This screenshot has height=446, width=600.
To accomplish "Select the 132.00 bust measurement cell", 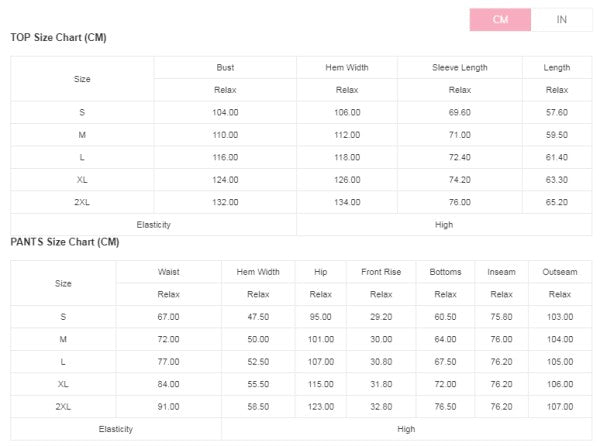I will pos(225,202).
